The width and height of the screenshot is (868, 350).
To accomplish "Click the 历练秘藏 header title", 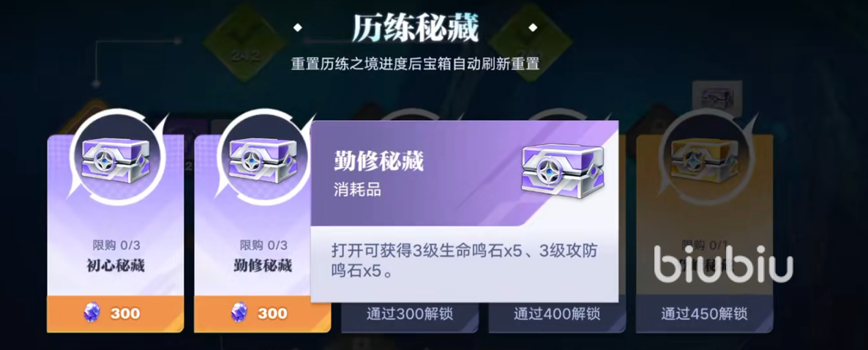I will pos(416,29).
